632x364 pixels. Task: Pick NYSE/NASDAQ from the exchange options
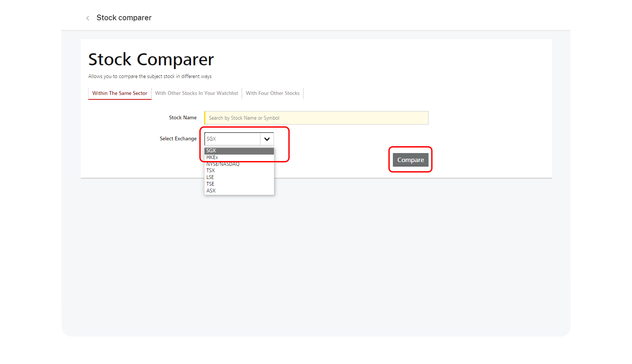coord(239,164)
